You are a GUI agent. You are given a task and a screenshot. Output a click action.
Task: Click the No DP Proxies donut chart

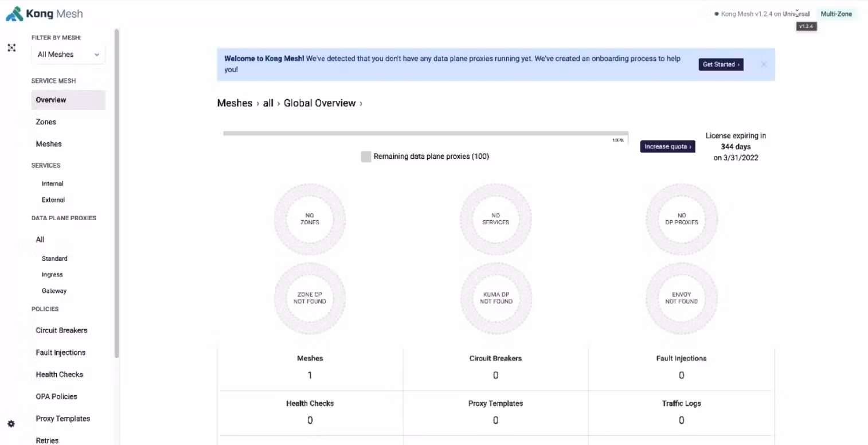pyautogui.click(x=681, y=219)
